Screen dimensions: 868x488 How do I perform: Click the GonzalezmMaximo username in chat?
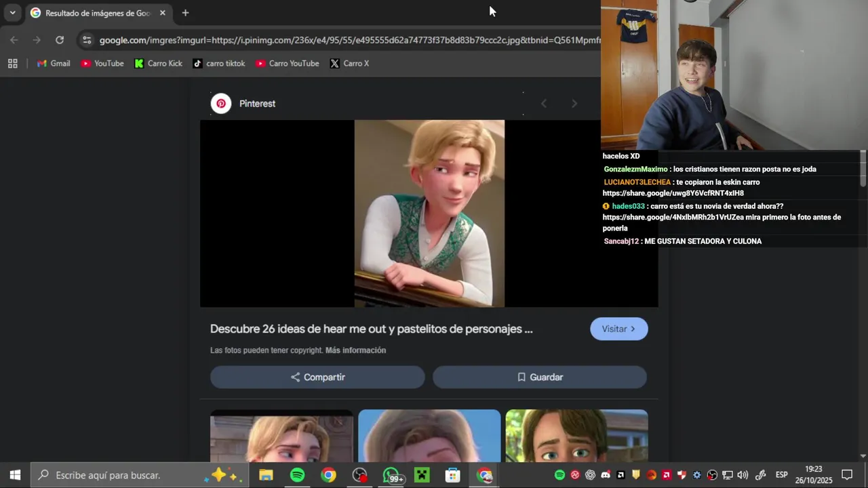coord(635,169)
